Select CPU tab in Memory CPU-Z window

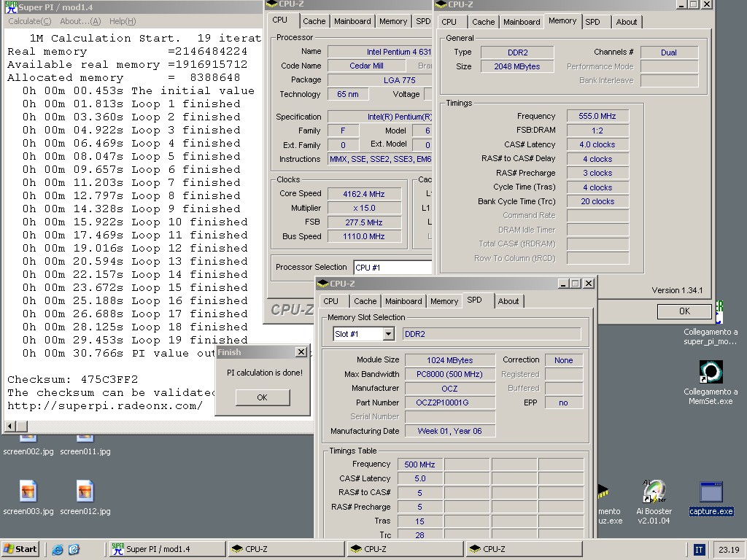coord(449,21)
